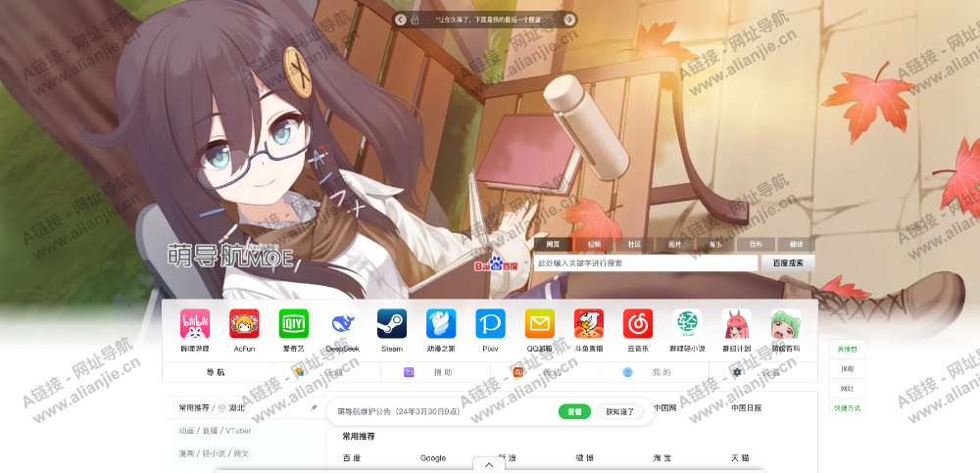Change location by clicking 湖北

pos(236,407)
